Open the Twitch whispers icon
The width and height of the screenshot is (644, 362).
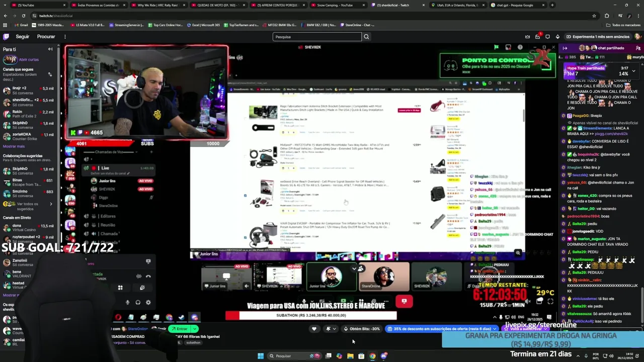(x=547, y=37)
